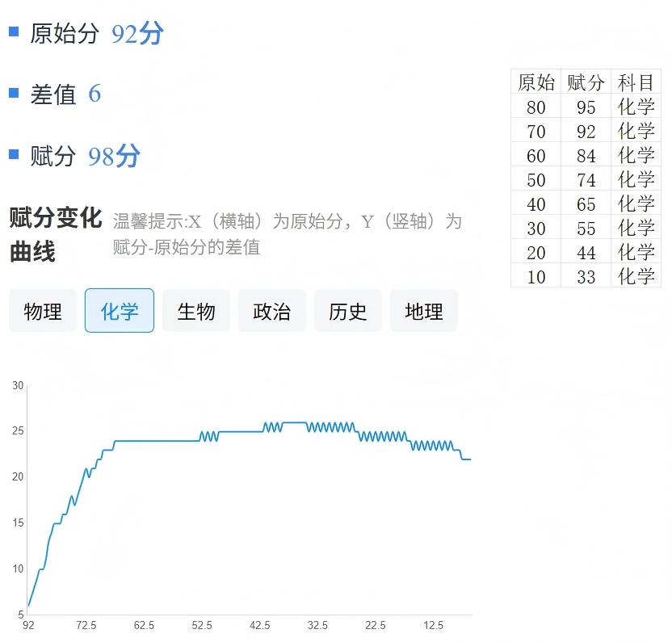Click the 赋分 column header in table
The height and width of the screenshot is (642, 672).
586,82
